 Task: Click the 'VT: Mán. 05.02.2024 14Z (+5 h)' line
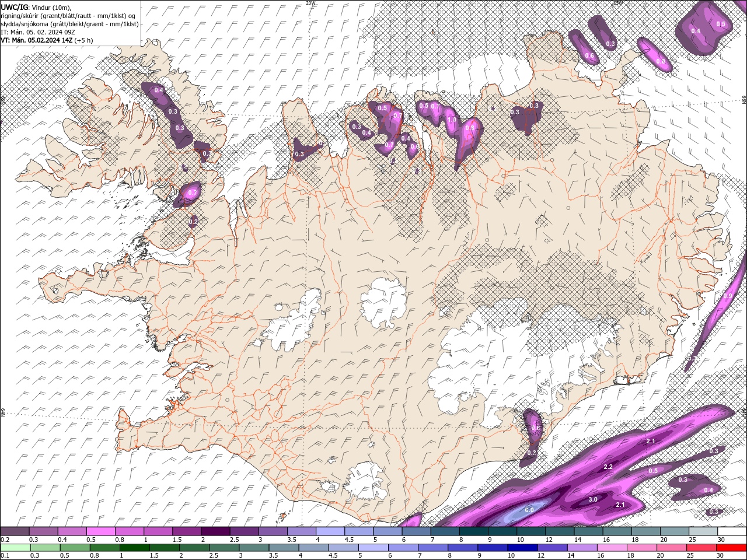click(x=47, y=40)
